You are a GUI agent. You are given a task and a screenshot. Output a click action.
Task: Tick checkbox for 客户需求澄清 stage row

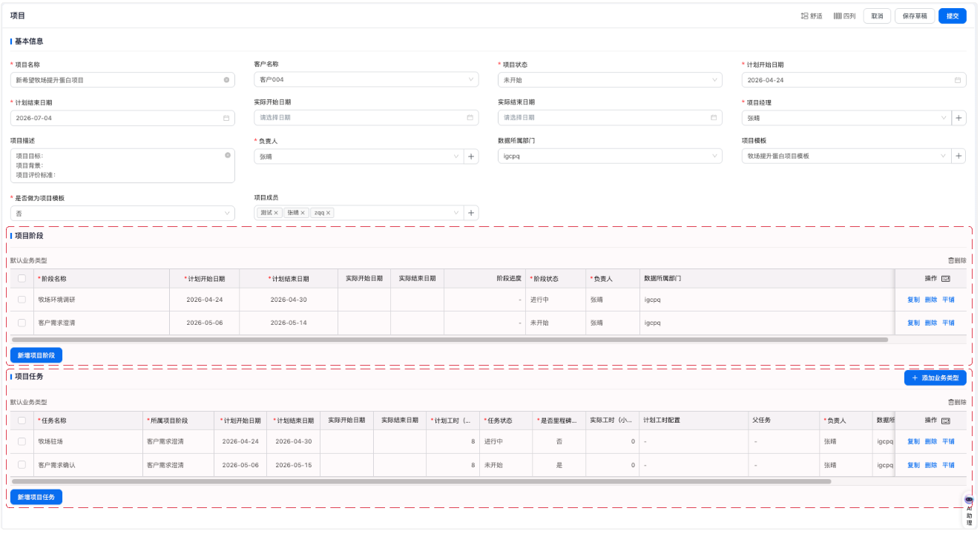pyautogui.click(x=22, y=323)
